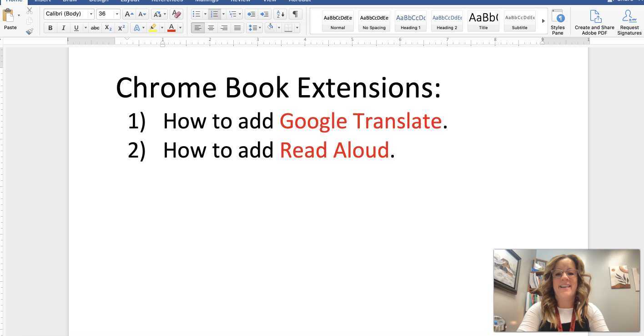Open the Review ribbon tab
The height and width of the screenshot is (336, 644).
click(240, 1)
